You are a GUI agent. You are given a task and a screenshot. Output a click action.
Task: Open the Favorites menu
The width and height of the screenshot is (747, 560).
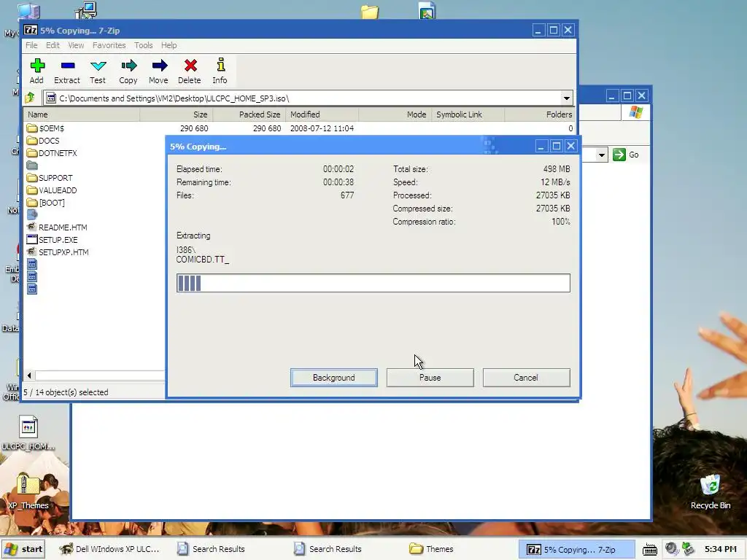tap(109, 45)
